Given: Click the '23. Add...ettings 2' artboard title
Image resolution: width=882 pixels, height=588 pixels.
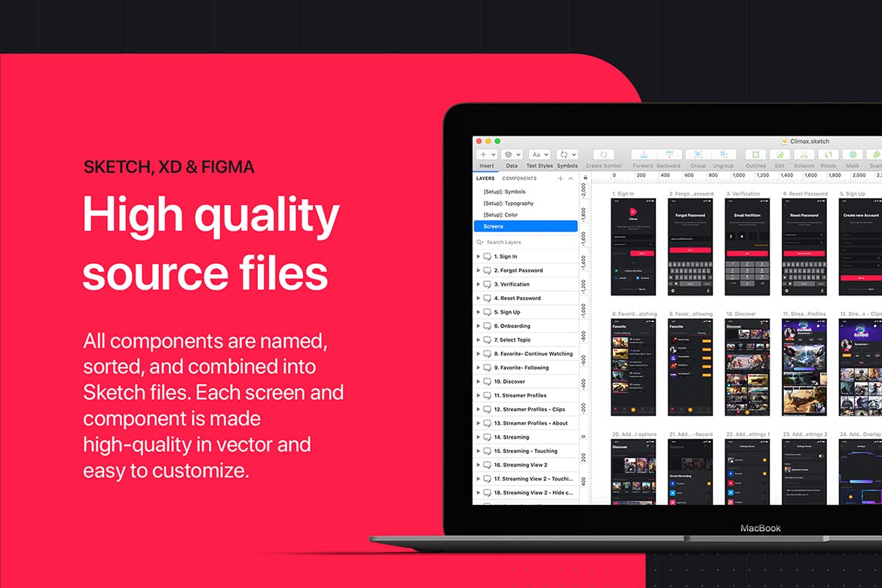Looking at the screenshot, I should coord(805,434).
